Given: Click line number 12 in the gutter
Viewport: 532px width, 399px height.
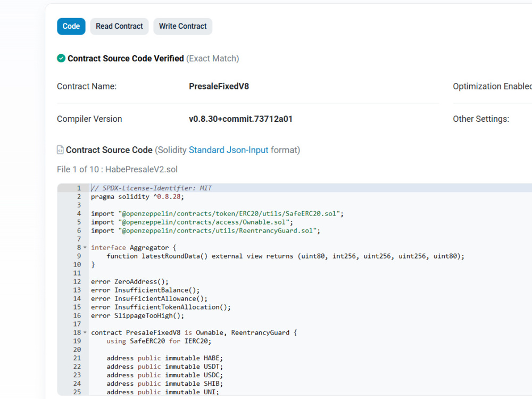Looking at the screenshot, I should click(x=77, y=281).
